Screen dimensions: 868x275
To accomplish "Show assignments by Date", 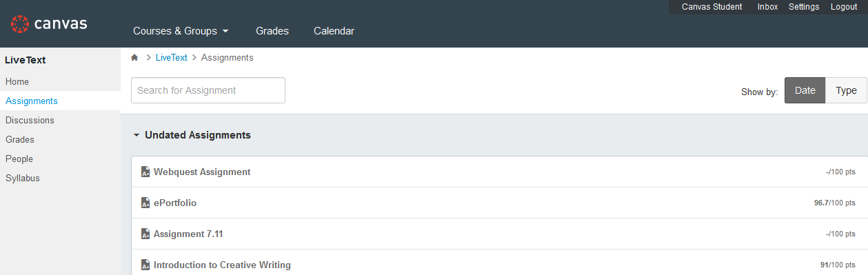I will (805, 90).
